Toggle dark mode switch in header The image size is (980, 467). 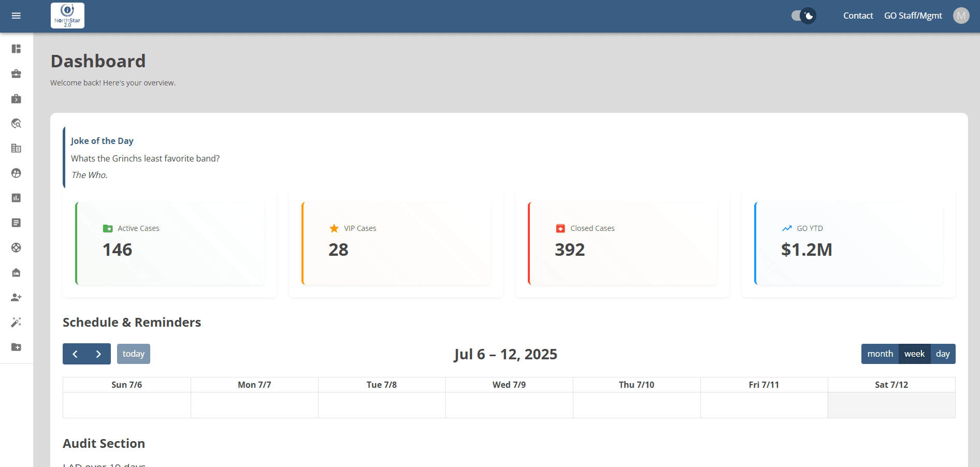click(803, 16)
